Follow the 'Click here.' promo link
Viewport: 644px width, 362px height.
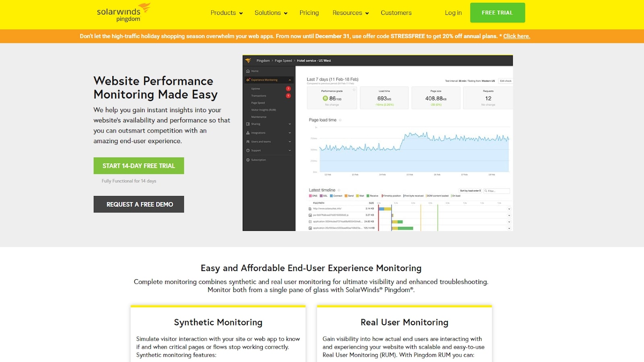516,36
